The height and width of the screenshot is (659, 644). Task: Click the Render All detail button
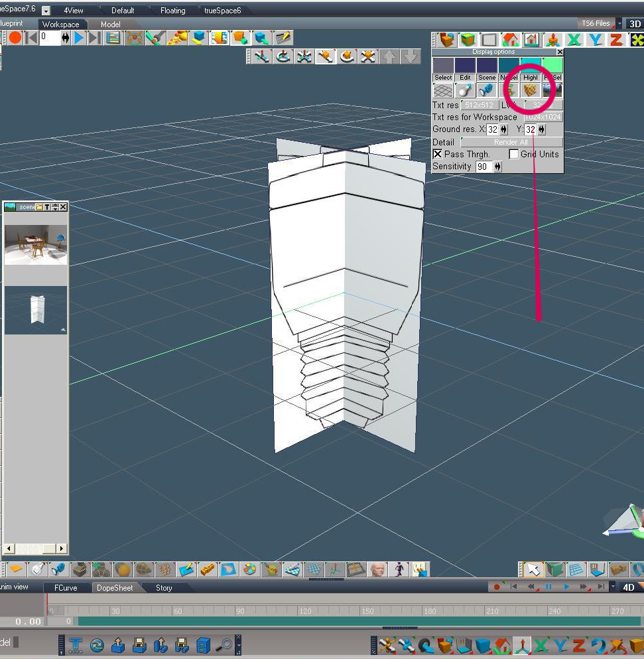click(511, 142)
